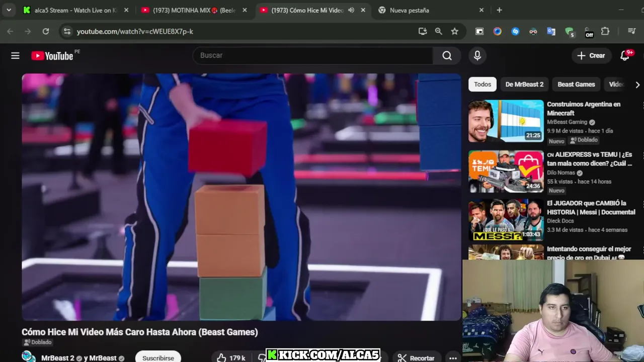Viewport: 644px width, 362px height.
Task: Open green chat extension with badge 5
Action: click(x=570, y=32)
